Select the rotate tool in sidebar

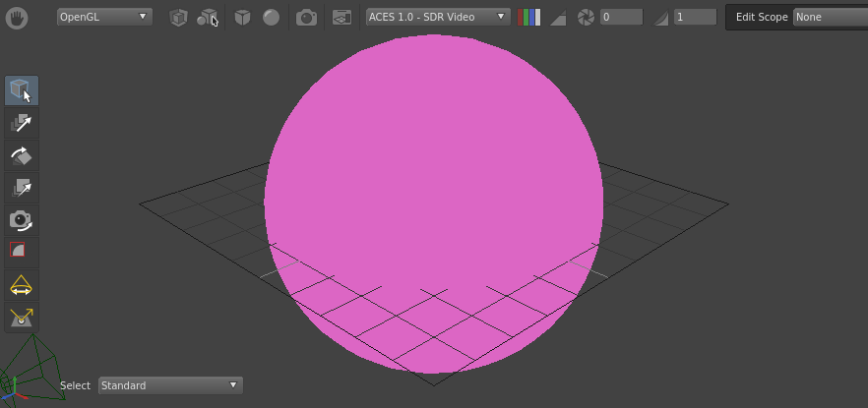[21, 155]
